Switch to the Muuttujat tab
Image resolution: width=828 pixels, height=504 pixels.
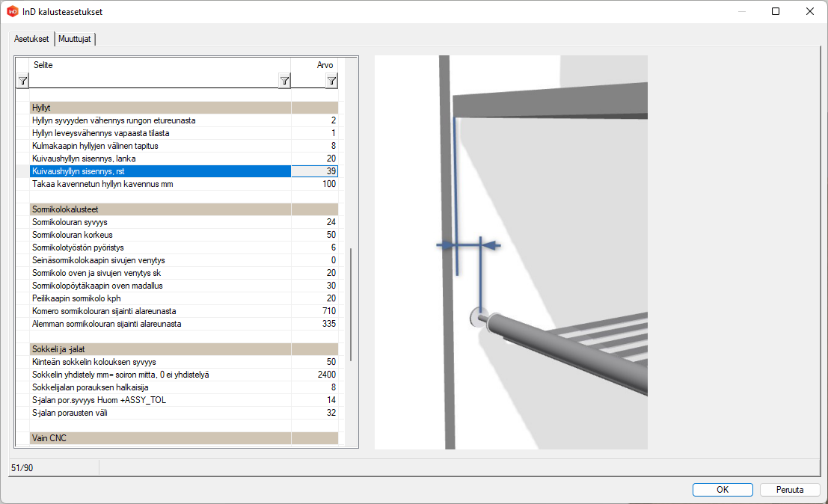75,39
